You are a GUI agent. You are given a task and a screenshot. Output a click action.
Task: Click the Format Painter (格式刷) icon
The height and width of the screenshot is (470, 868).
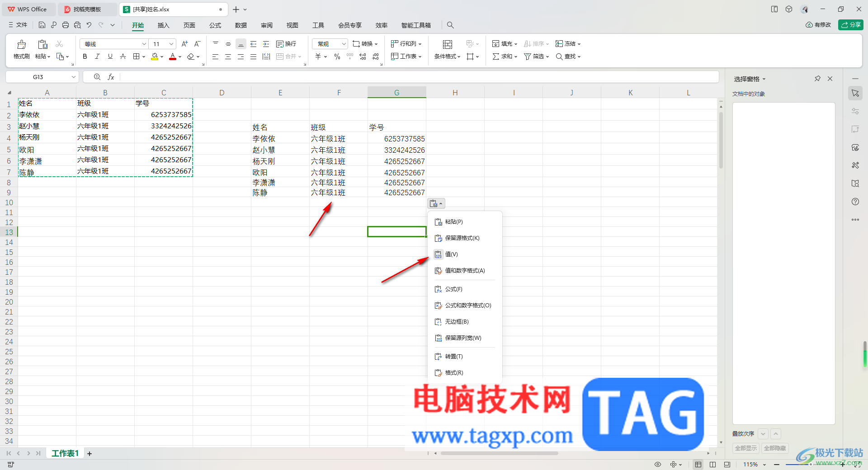tap(21, 44)
